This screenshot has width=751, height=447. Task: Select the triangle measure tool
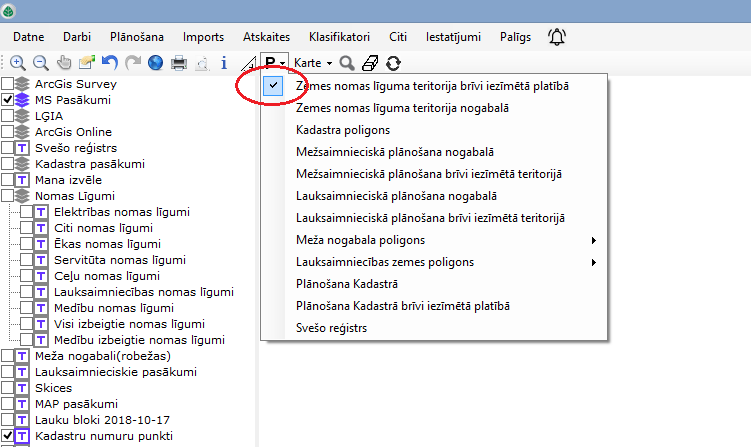(x=248, y=63)
